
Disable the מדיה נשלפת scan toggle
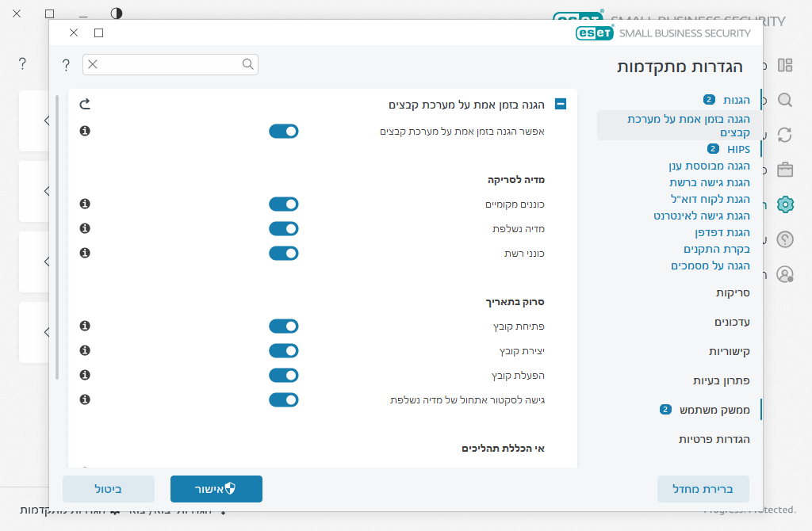click(x=284, y=229)
